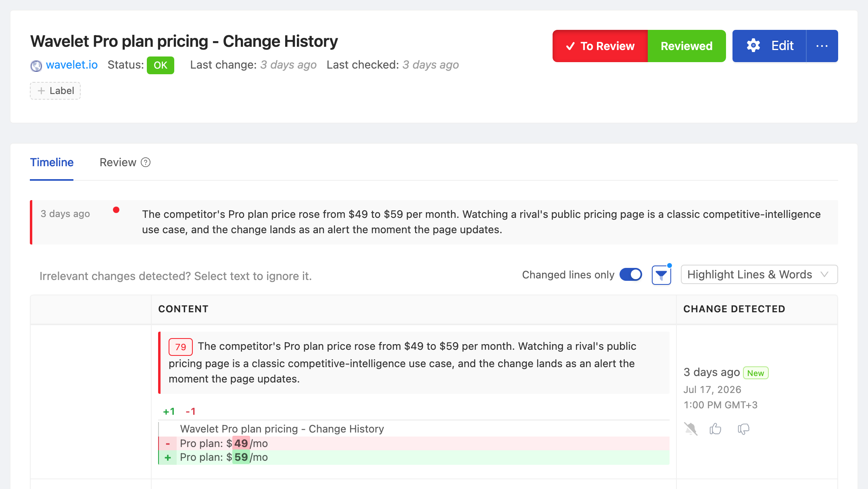This screenshot has height=489, width=868.
Task: Click the green New badge
Action: point(755,373)
